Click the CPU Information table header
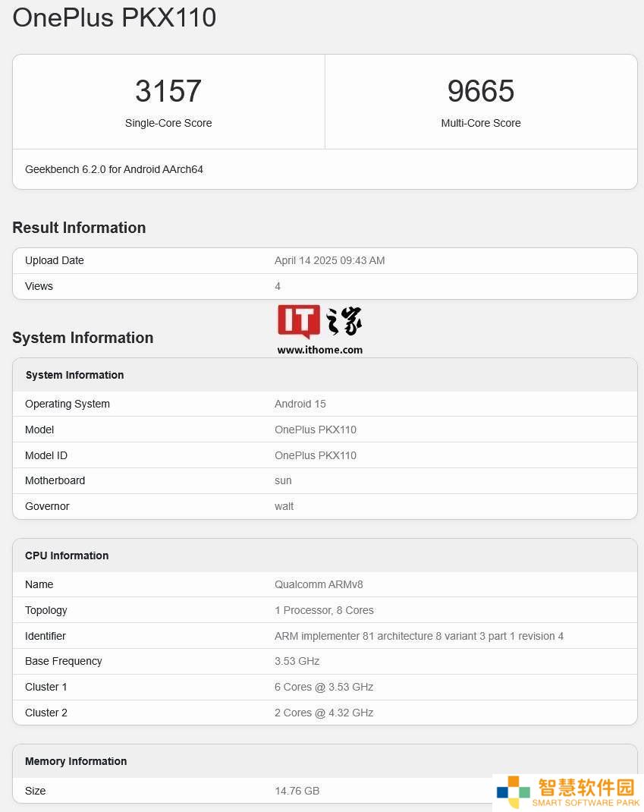This screenshot has width=644, height=812. tap(67, 555)
